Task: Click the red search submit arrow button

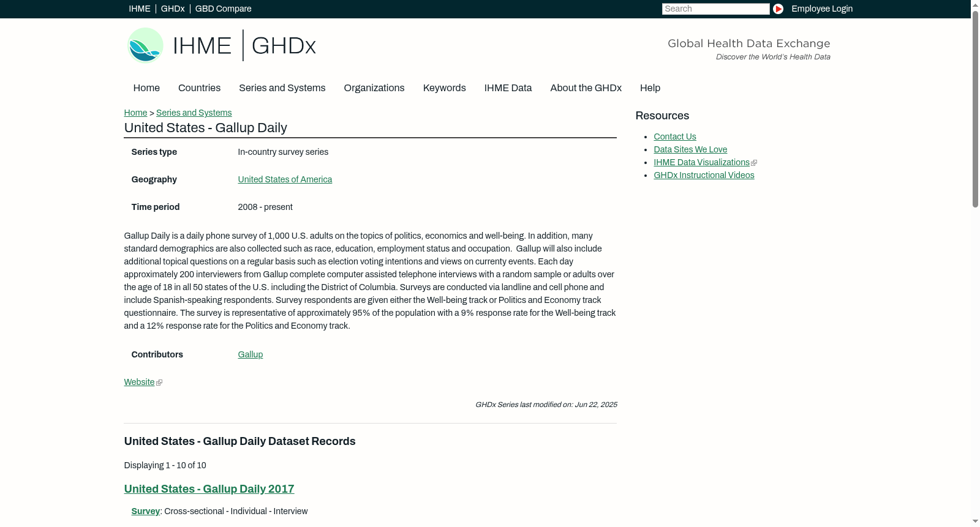Action: (778, 9)
